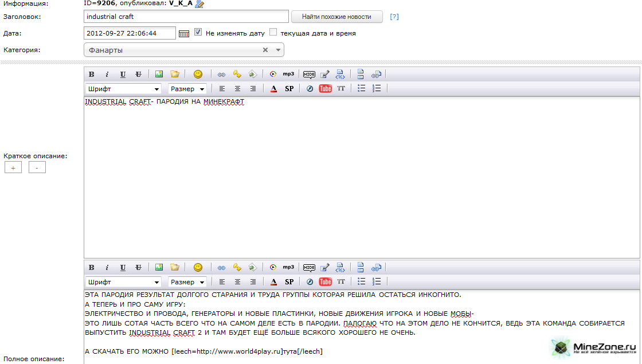Click strikethrough in full description toolbar
The height and width of the screenshot is (364, 642).
click(x=138, y=267)
